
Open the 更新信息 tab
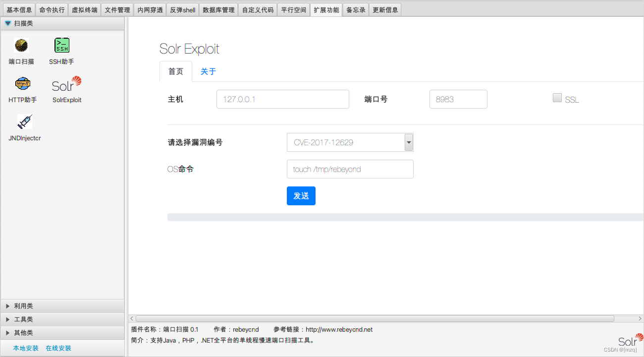coord(385,10)
